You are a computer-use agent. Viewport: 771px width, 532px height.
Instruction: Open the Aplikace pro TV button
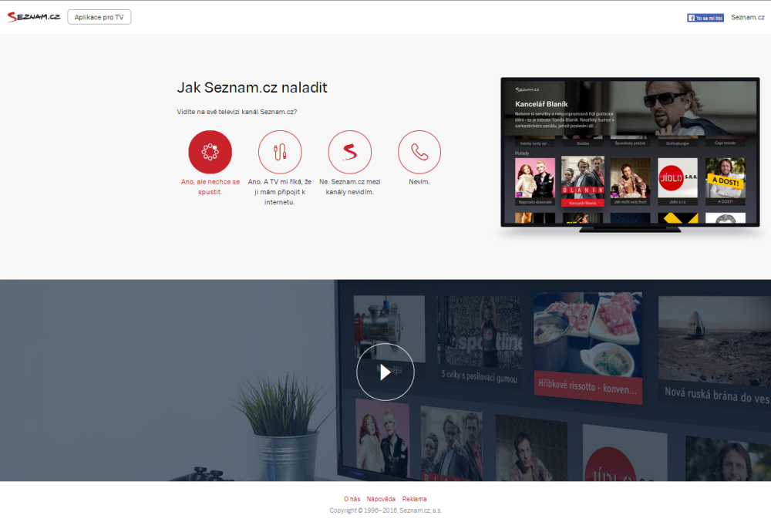(99, 17)
